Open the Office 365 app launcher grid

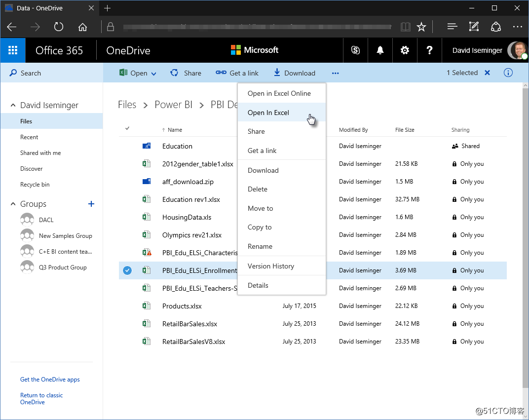13,50
